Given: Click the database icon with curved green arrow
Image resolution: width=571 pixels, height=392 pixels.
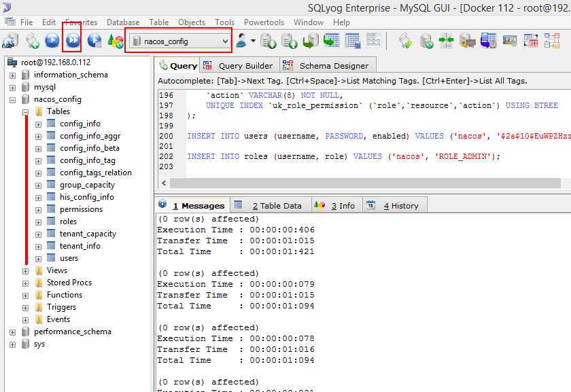Looking at the screenshot, I should (311, 41).
